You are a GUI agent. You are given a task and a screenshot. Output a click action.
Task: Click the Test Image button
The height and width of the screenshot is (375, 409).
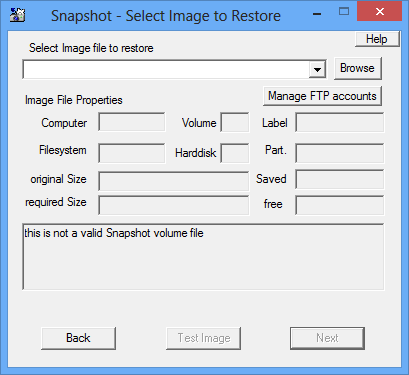pyautogui.click(x=204, y=338)
